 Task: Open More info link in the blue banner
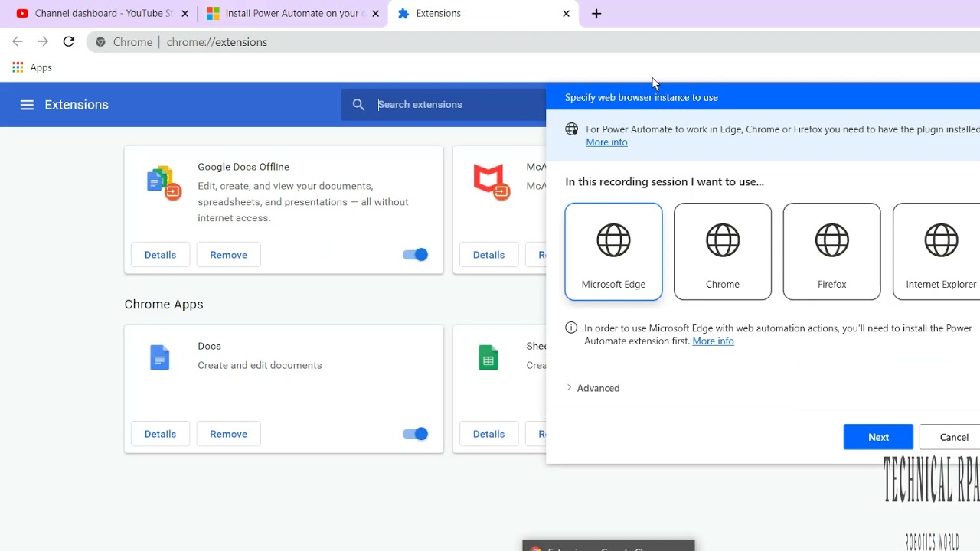click(x=606, y=142)
